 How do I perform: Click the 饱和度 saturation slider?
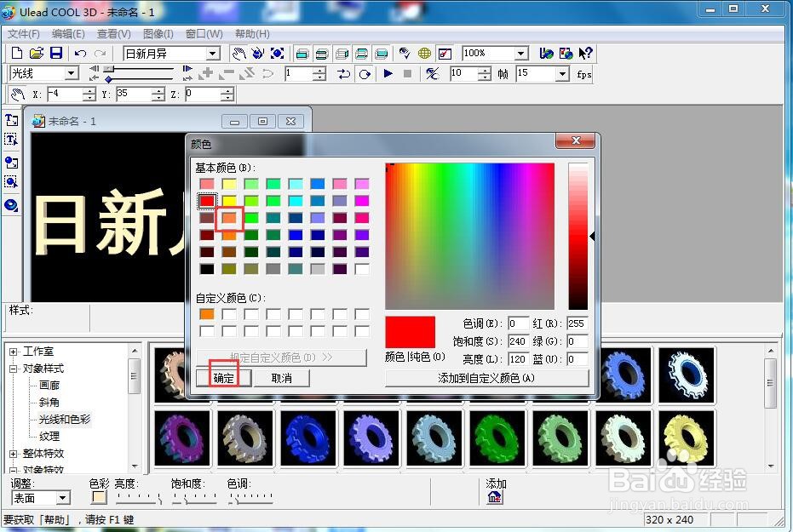pyautogui.click(x=194, y=498)
